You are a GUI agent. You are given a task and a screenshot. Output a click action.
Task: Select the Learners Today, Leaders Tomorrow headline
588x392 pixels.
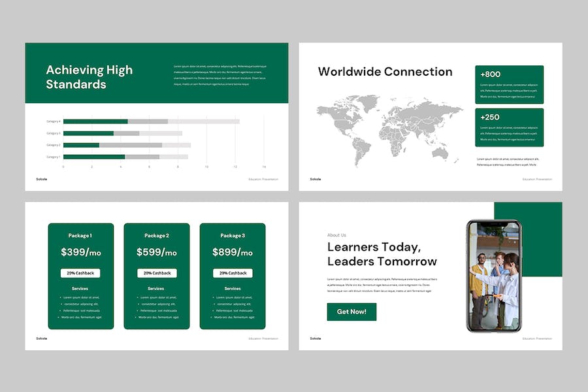point(382,254)
